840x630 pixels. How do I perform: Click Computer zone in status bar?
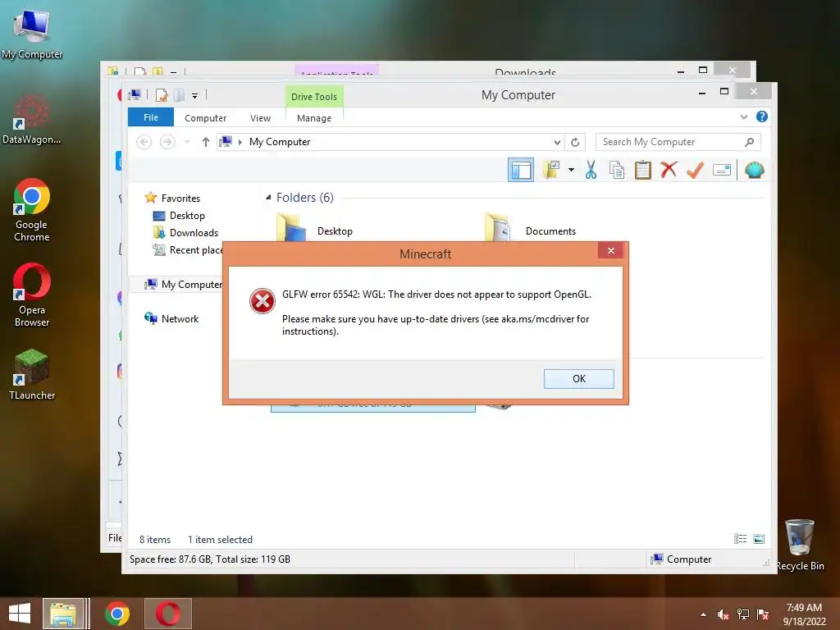click(x=680, y=559)
